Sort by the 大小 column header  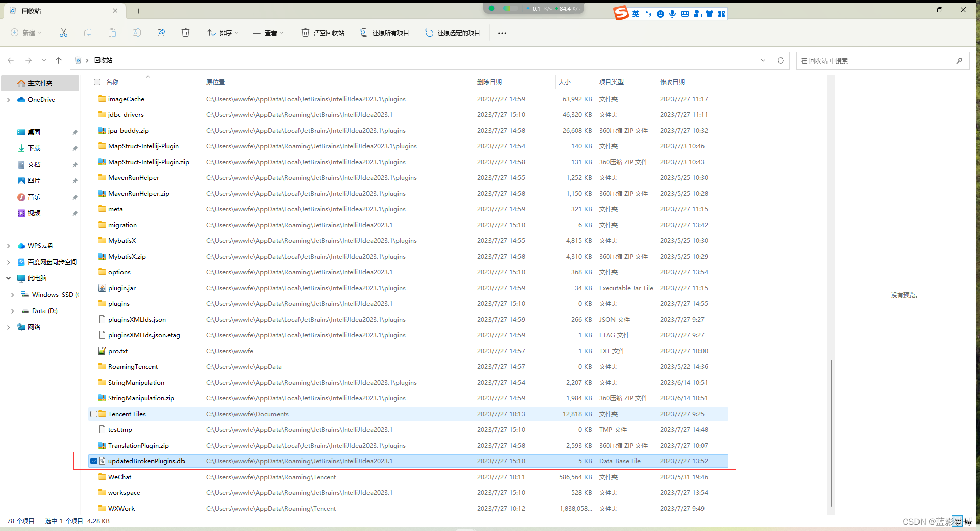pyautogui.click(x=565, y=82)
